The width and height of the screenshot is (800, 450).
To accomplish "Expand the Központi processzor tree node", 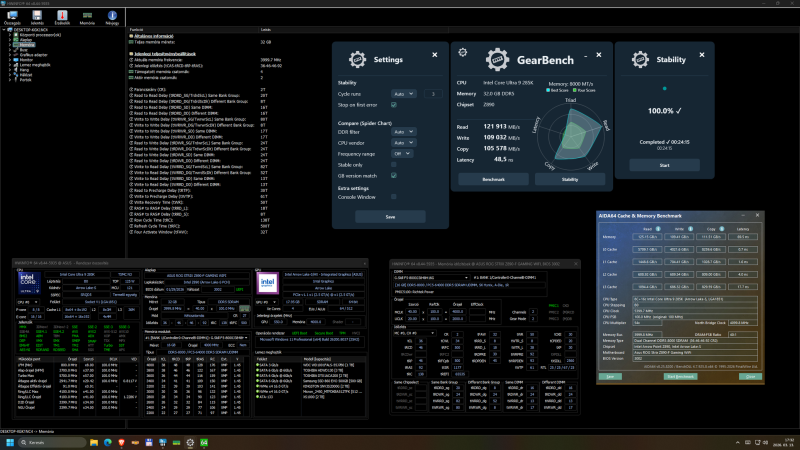I will (x=9, y=35).
